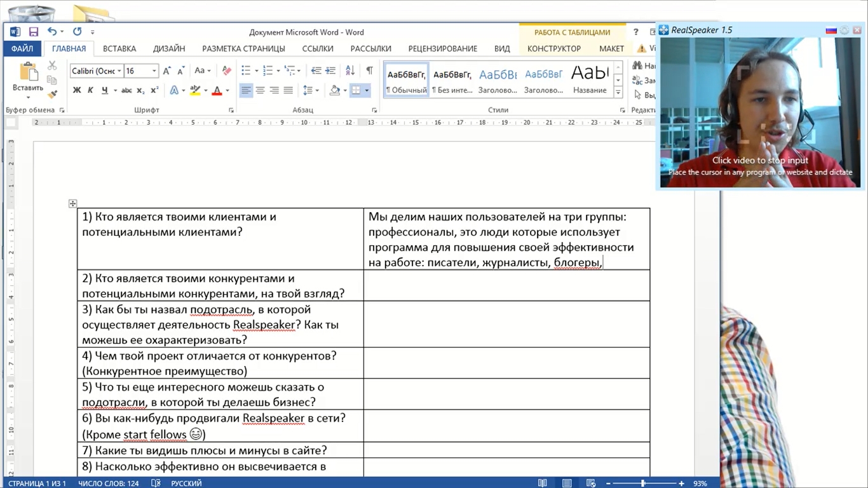Switch to the РЕЦЕНЗИРОВАНИЕ tab
The height and width of the screenshot is (488, 868).
pos(443,48)
